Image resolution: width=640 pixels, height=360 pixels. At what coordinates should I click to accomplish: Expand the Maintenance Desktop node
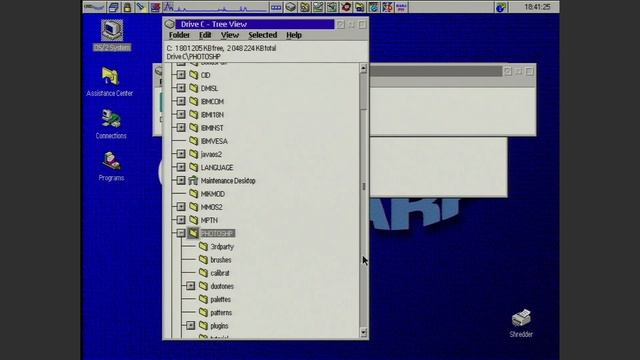pyautogui.click(x=181, y=180)
